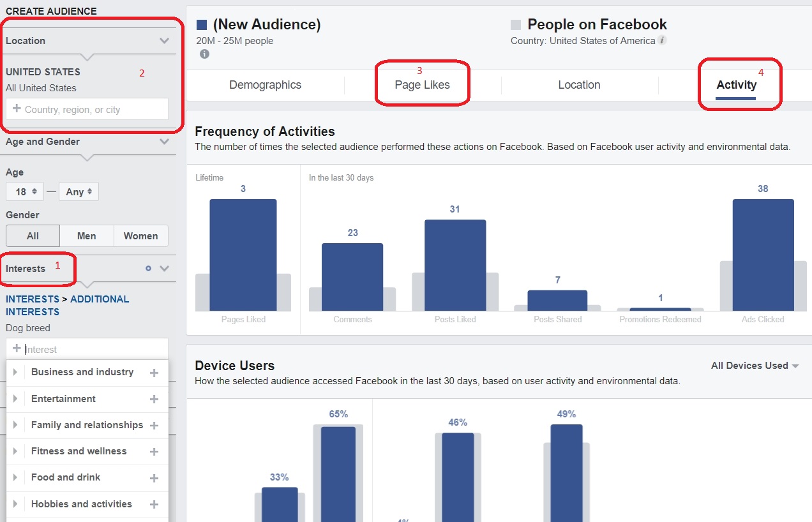Open the maximum age Any dropdown
The image size is (812, 522).
tap(79, 191)
